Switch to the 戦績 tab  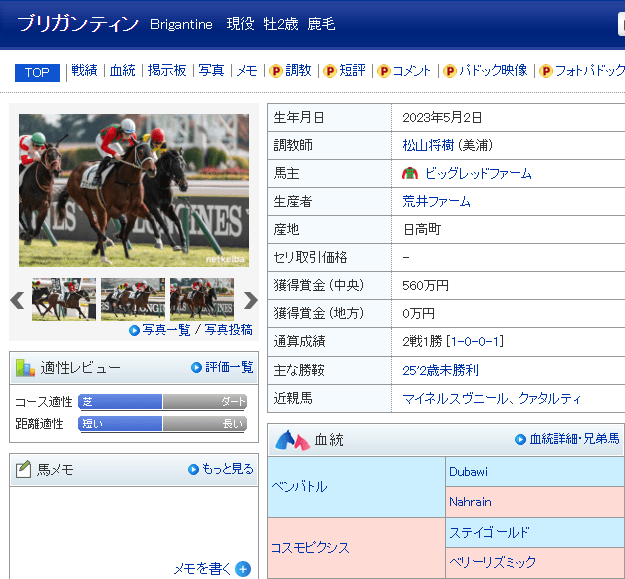(x=84, y=71)
